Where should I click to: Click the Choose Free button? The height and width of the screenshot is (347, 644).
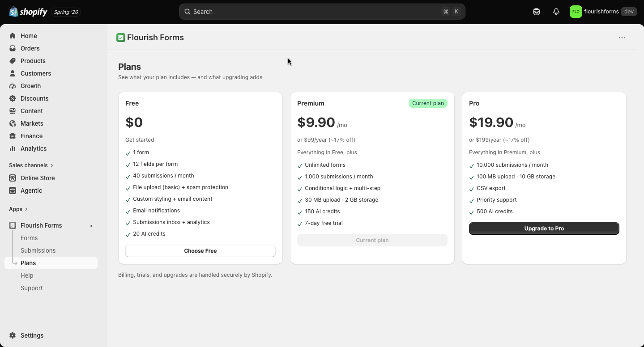200,251
